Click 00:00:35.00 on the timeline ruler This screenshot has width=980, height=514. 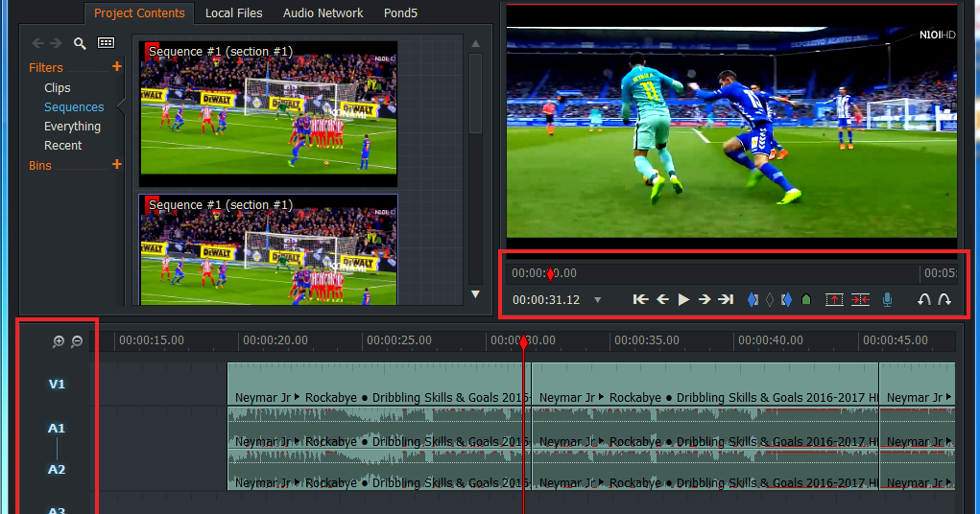click(646, 340)
